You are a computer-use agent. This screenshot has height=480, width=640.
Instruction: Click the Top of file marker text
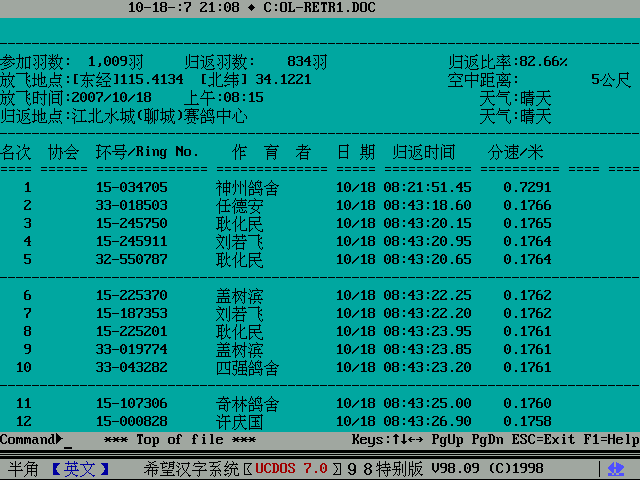tap(180, 440)
